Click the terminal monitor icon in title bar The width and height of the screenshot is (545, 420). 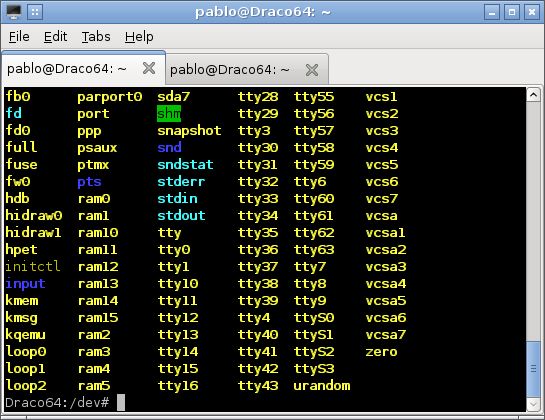(14, 12)
